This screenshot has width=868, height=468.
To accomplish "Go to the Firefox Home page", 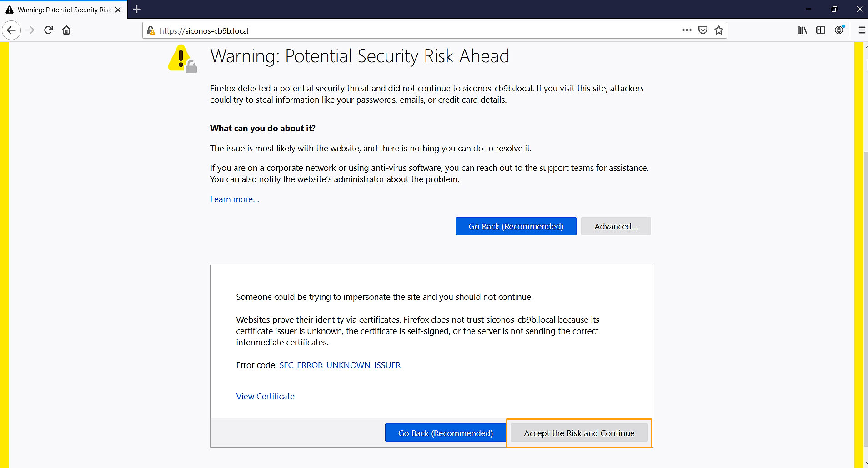I will click(66, 30).
